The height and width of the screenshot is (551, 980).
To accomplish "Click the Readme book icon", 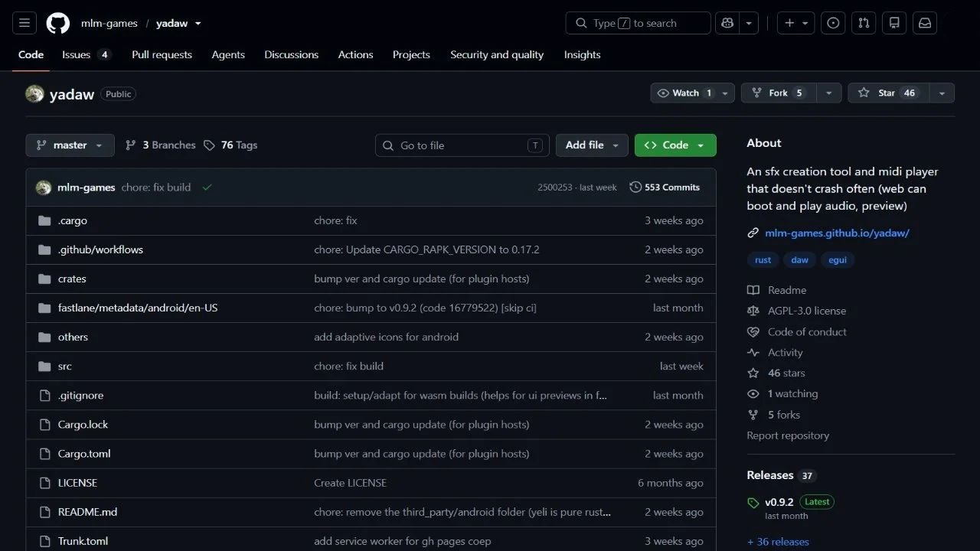I will 753,290.
